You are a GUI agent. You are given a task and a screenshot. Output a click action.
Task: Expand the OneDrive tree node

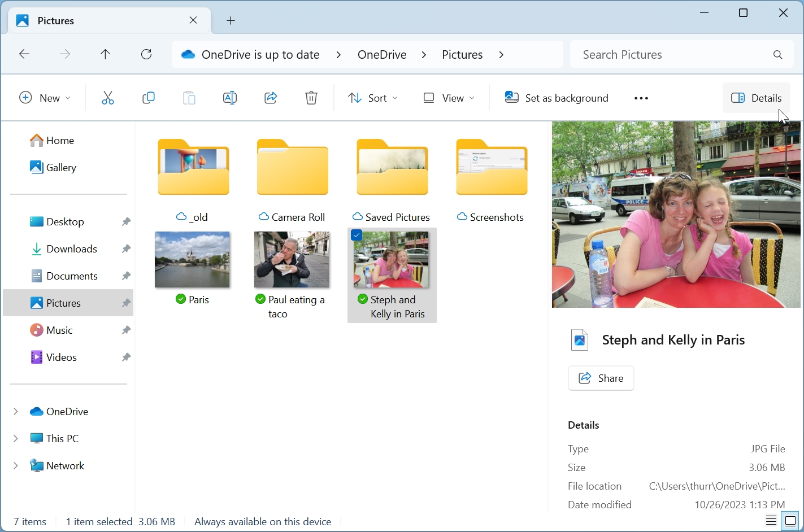(16, 412)
